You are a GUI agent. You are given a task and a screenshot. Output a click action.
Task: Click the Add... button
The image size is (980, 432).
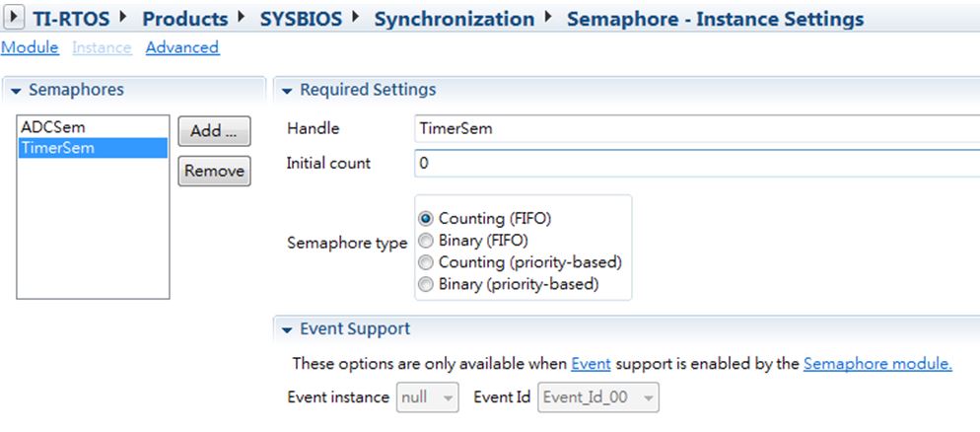pos(214,131)
